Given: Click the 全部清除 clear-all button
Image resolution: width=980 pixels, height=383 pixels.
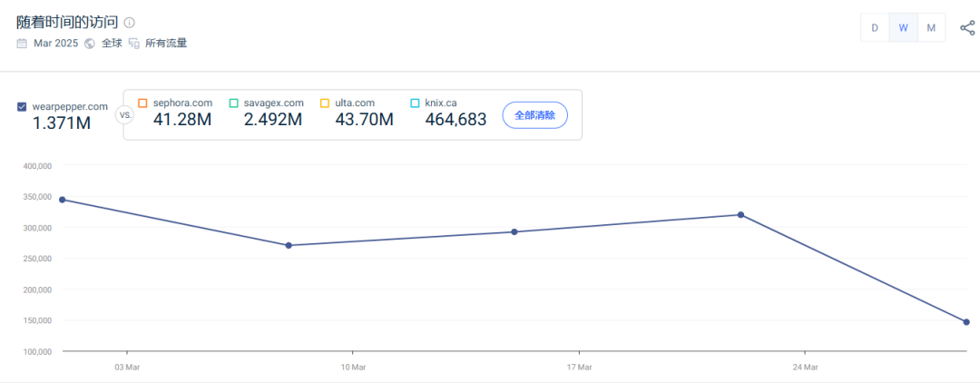Looking at the screenshot, I should (x=534, y=115).
